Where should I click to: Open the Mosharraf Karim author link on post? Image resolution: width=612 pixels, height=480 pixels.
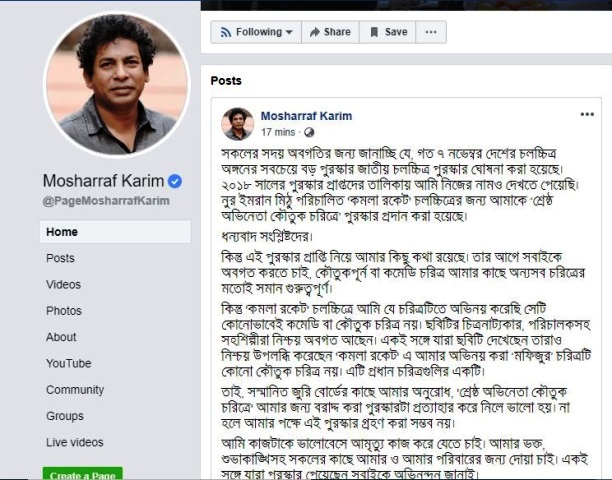pos(306,116)
